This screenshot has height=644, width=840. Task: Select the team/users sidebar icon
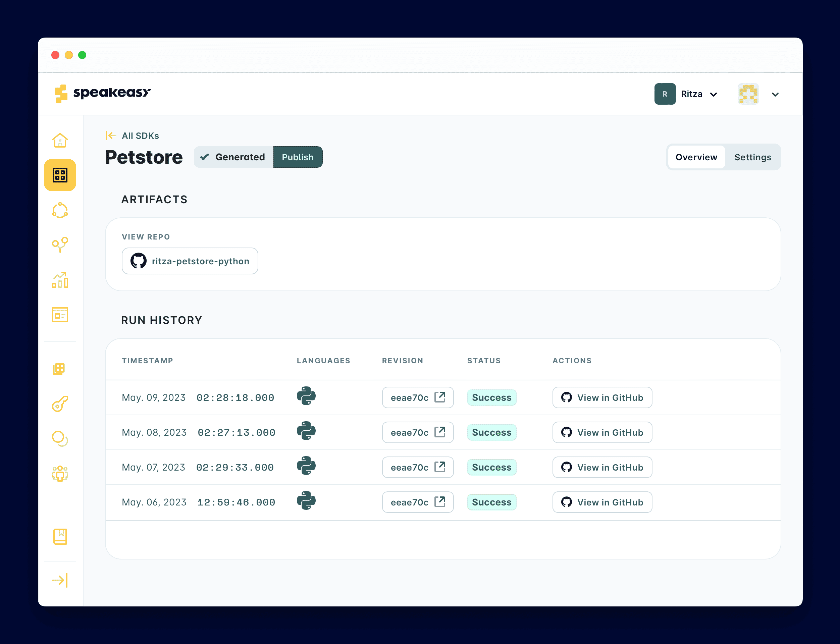(60, 474)
